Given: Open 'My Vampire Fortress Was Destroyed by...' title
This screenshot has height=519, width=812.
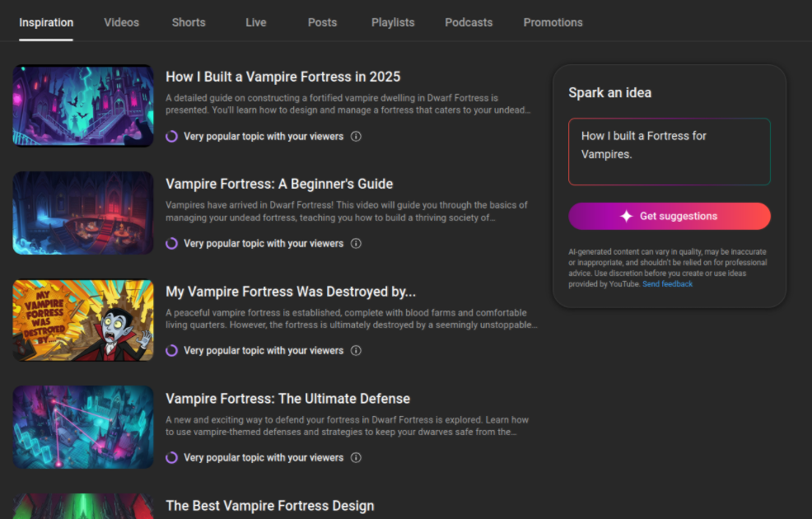Looking at the screenshot, I should coord(291,292).
